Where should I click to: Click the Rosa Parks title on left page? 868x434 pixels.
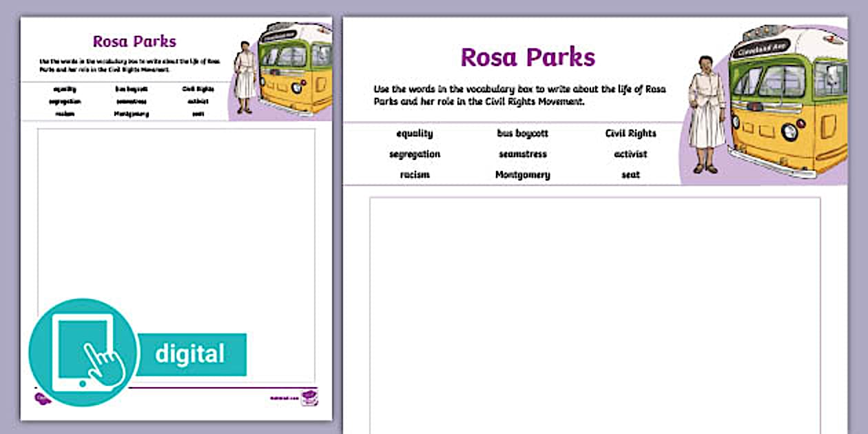click(x=134, y=43)
